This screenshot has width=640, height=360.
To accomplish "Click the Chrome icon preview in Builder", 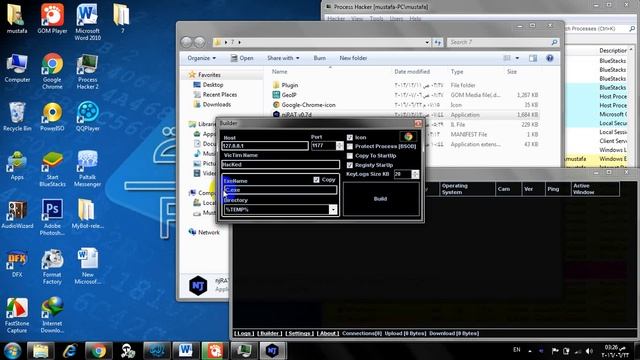I will [408, 137].
